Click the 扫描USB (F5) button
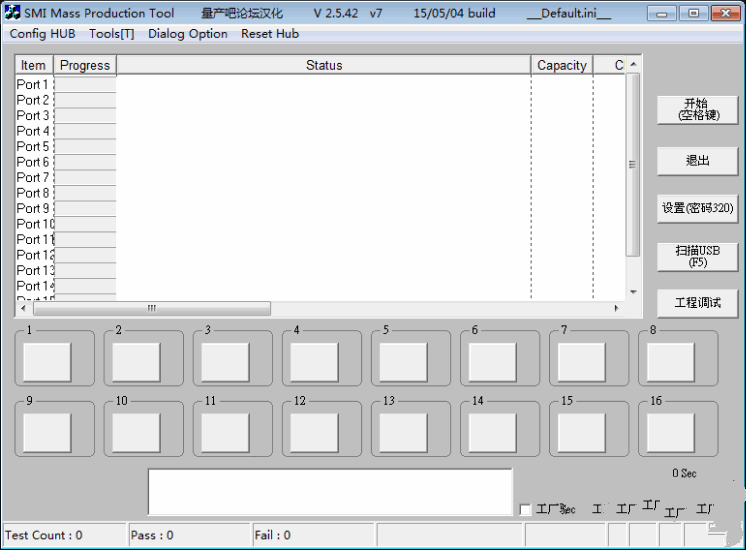This screenshot has height=550, width=746. click(x=697, y=257)
